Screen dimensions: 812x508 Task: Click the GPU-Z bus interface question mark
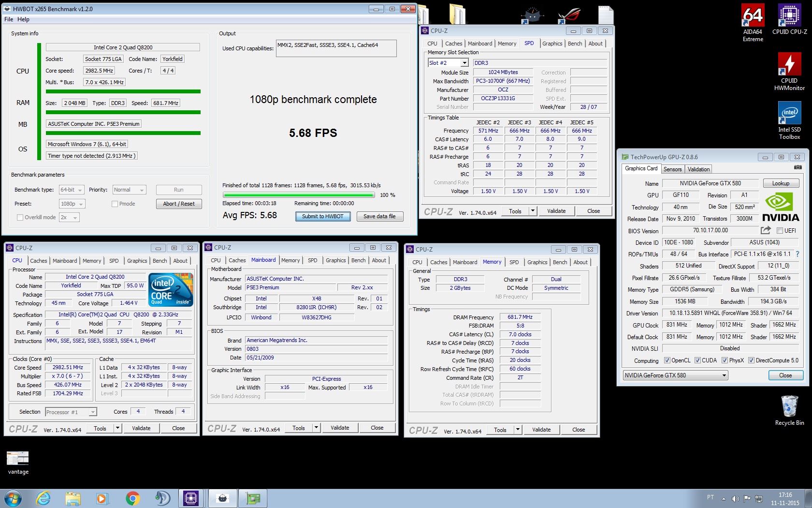tap(797, 254)
